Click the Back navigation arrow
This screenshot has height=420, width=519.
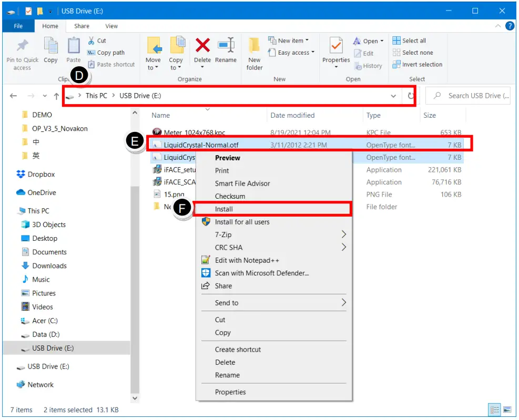click(x=13, y=96)
